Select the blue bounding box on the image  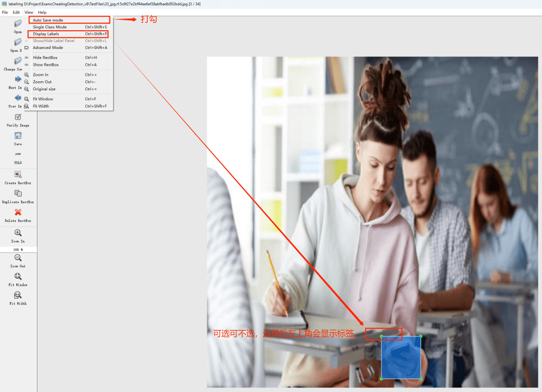401,358
